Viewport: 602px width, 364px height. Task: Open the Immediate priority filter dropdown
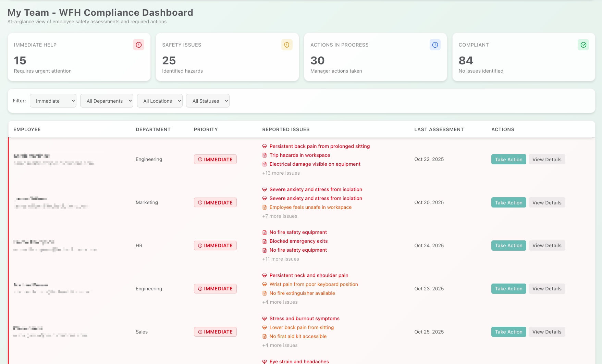[53, 101]
